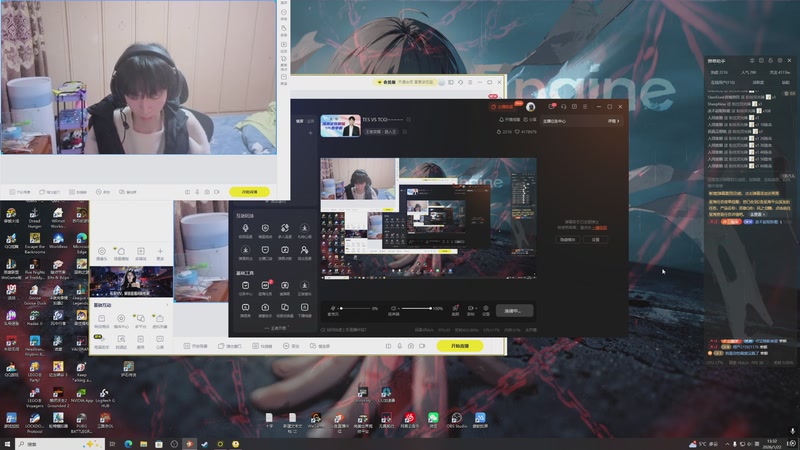This screenshot has height=450, width=800.
Task: Open the Logitech G HUB desktop shortcut
Action: click(104, 398)
